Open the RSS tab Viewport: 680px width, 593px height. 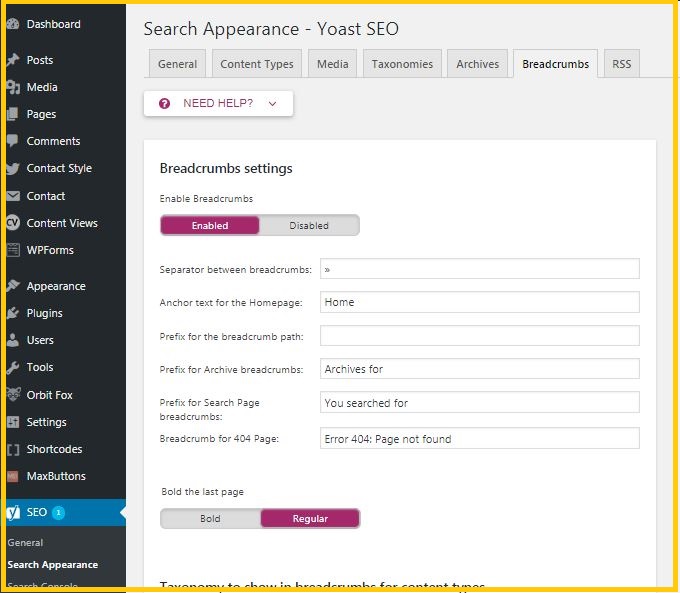pyautogui.click(x=621, y=64)
